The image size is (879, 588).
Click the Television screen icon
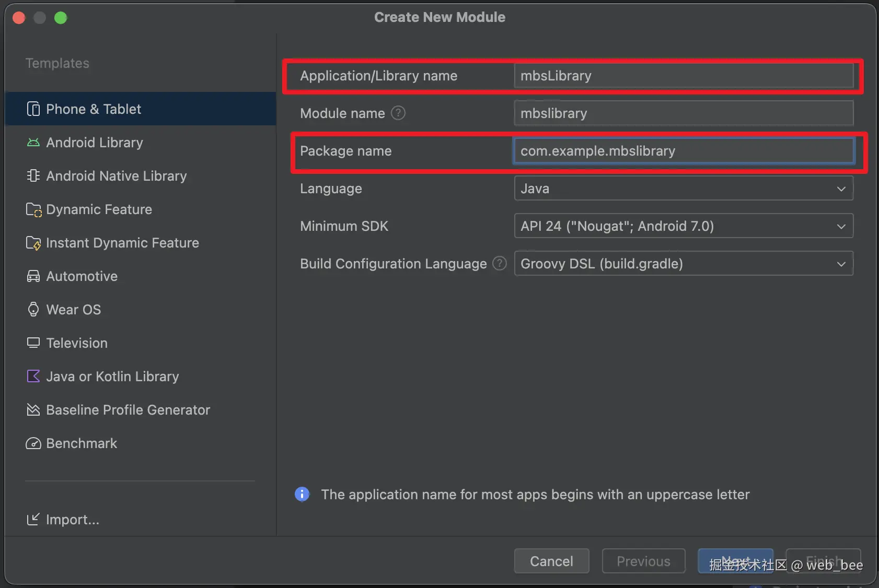point(33,343)
